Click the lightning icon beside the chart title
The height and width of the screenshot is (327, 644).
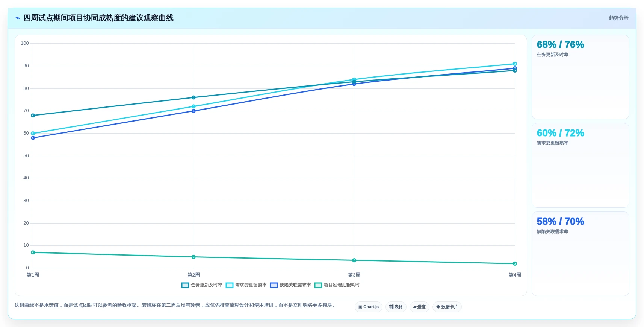(17, 18)
